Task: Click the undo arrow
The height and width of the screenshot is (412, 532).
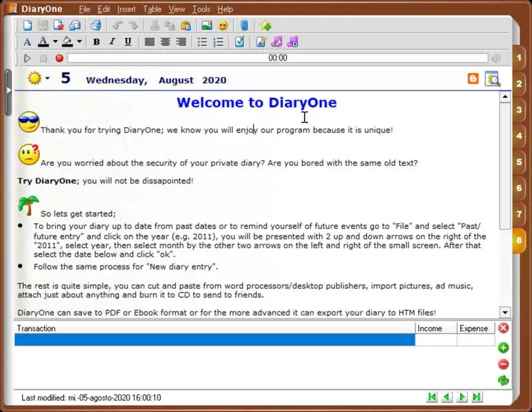Action: pos(118,25)
